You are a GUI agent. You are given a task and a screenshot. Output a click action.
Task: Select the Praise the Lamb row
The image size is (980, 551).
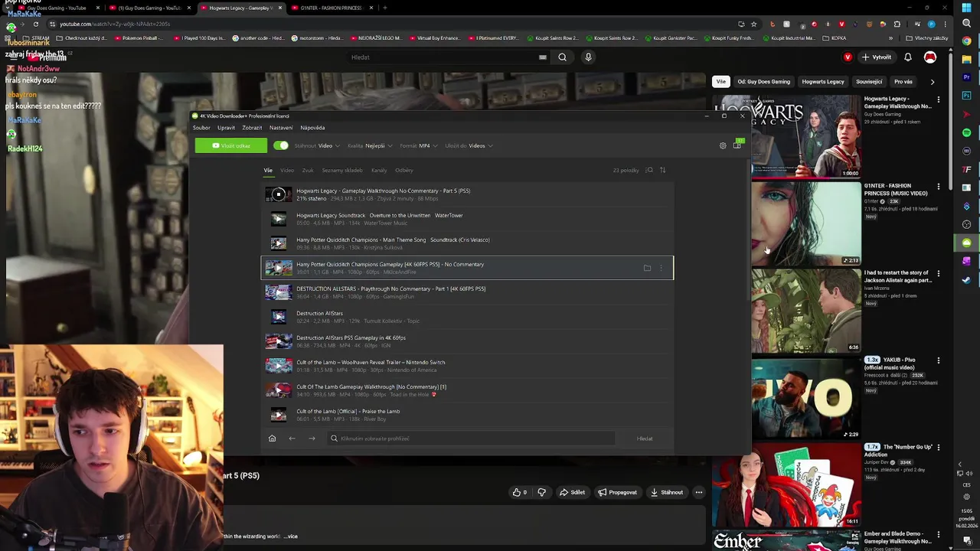[x=468, y=415]
